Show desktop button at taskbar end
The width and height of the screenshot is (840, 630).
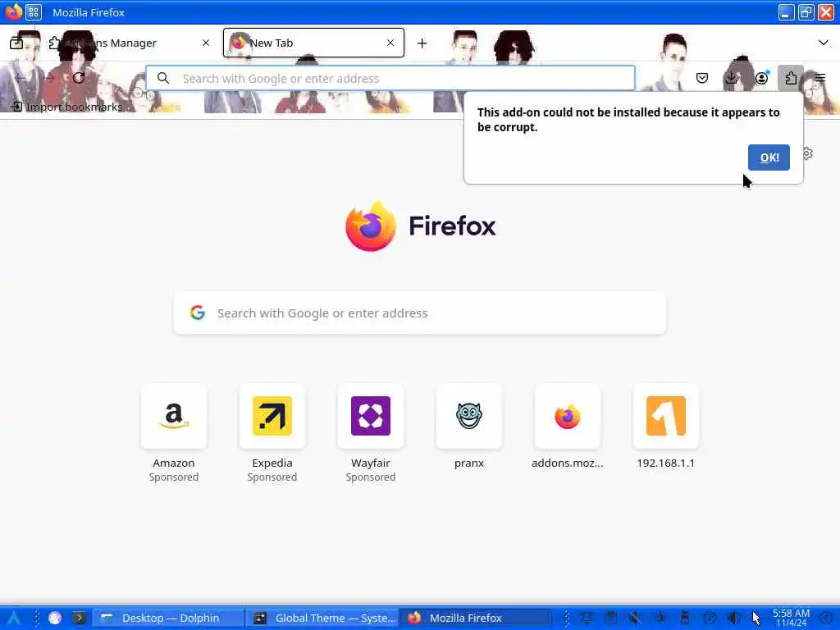click(x=827, y=619)
